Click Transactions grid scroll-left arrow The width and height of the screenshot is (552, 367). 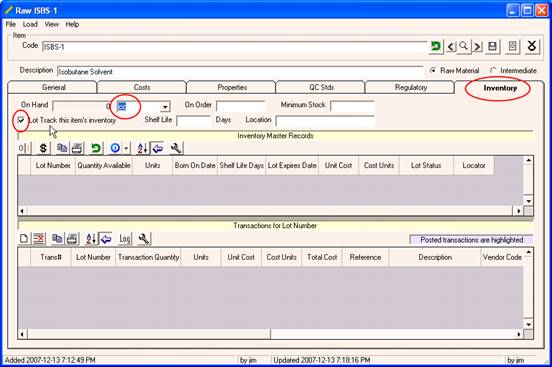tap(22, 334)
